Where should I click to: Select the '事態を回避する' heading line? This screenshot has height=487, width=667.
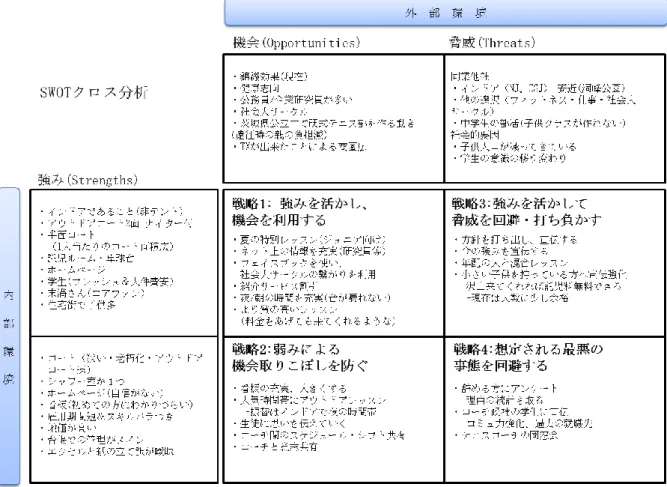click(x=500, y=365)
